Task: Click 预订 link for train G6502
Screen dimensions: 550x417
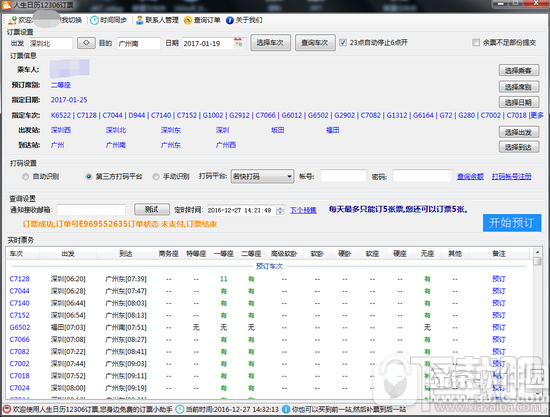Action: click(499, 327)
